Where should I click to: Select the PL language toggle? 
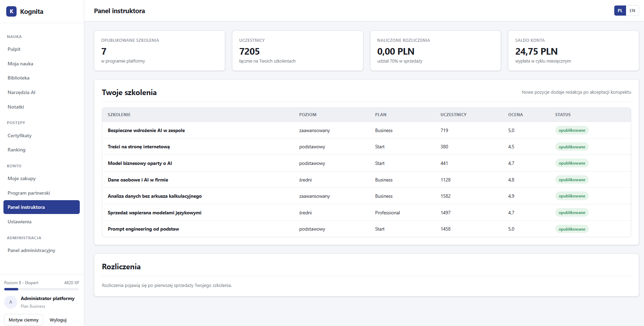pos(620,11)
